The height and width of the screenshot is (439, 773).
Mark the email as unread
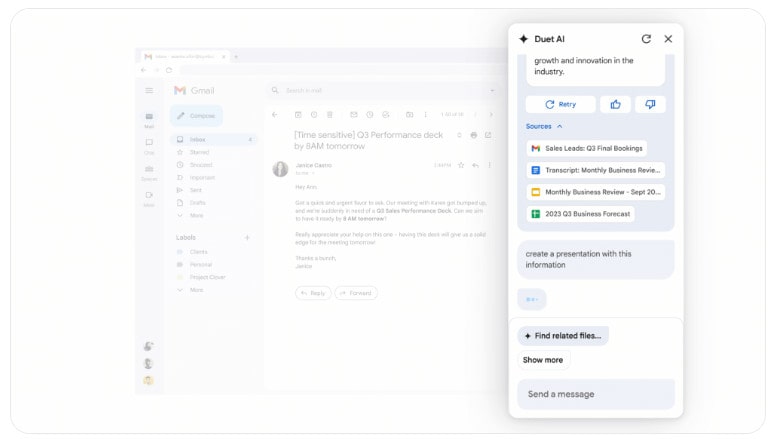click(x=353, y=115)
